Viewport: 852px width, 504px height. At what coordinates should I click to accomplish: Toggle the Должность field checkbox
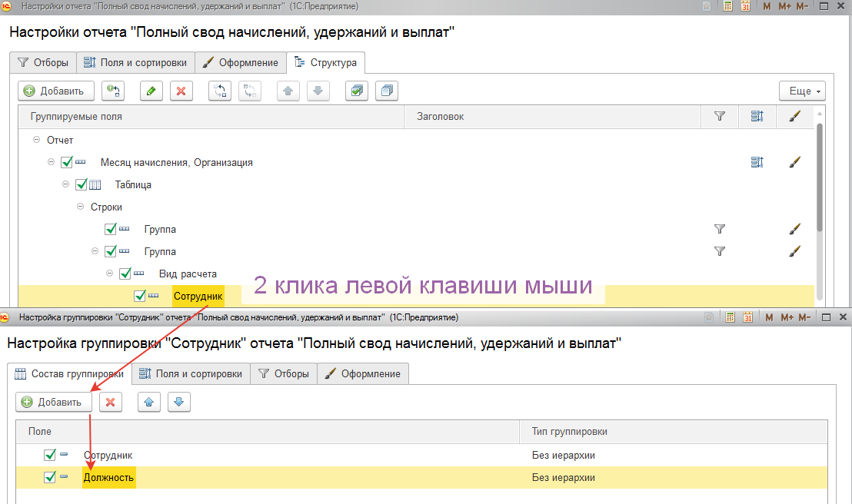tap(50, 477)
